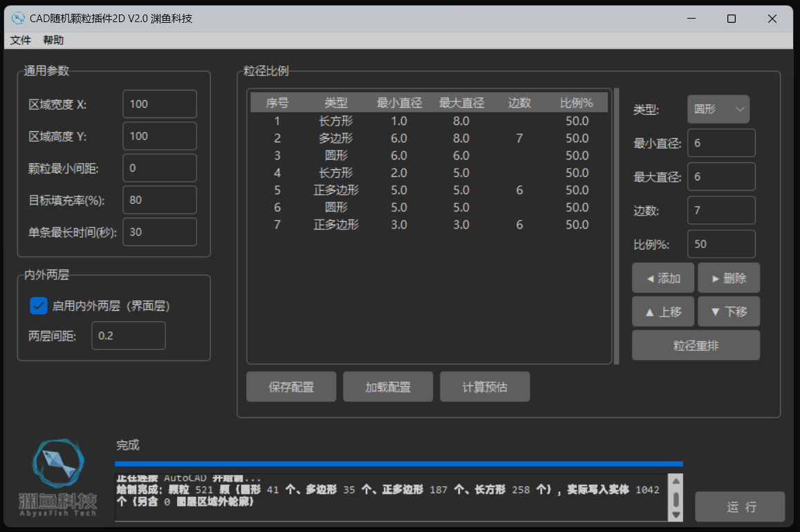Click the 比例% column header

(577, 103)
